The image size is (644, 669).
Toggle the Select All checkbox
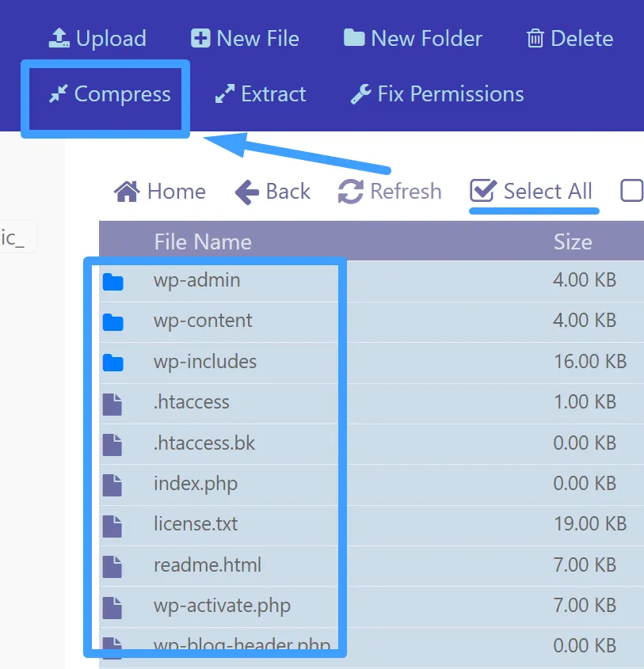coord(482,191)
